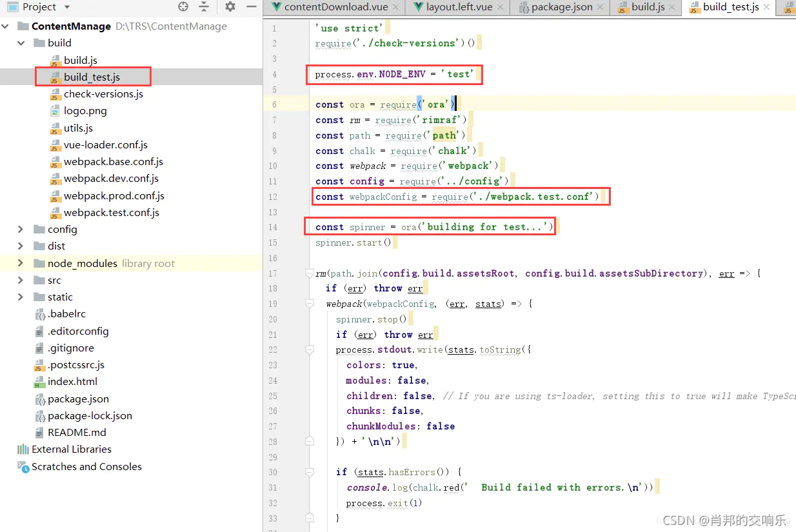Select webpack.base.conf.js file

[x=114, y=162]
